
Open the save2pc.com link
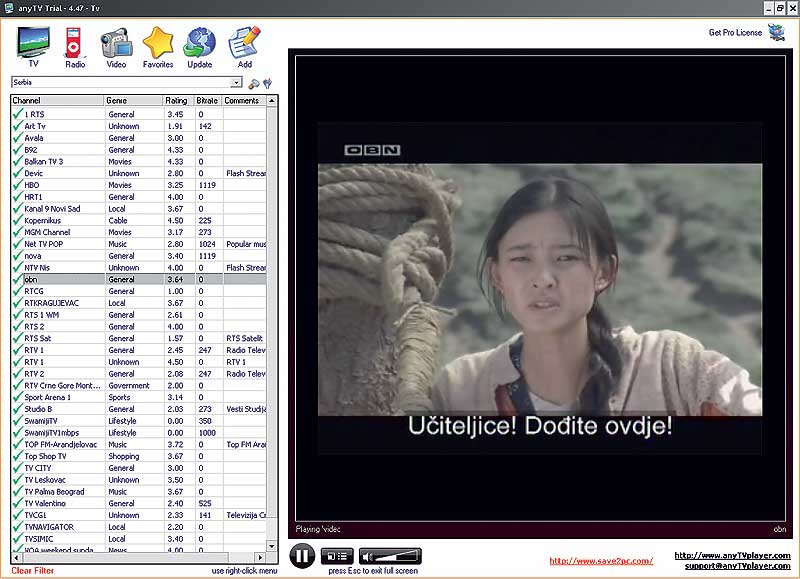point(601,561)
